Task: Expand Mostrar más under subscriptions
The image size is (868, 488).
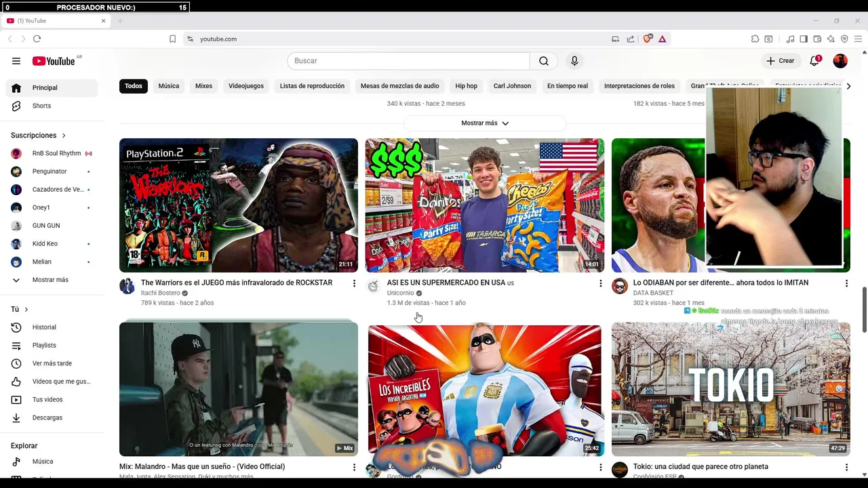Action: coord(52,280)
